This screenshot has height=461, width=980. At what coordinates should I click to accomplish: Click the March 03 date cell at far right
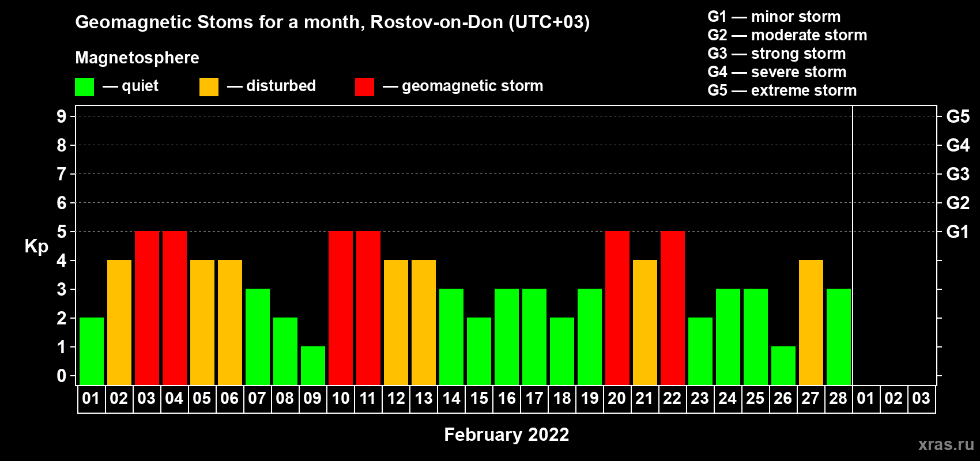pyautogui.click(x=922, y=398)
